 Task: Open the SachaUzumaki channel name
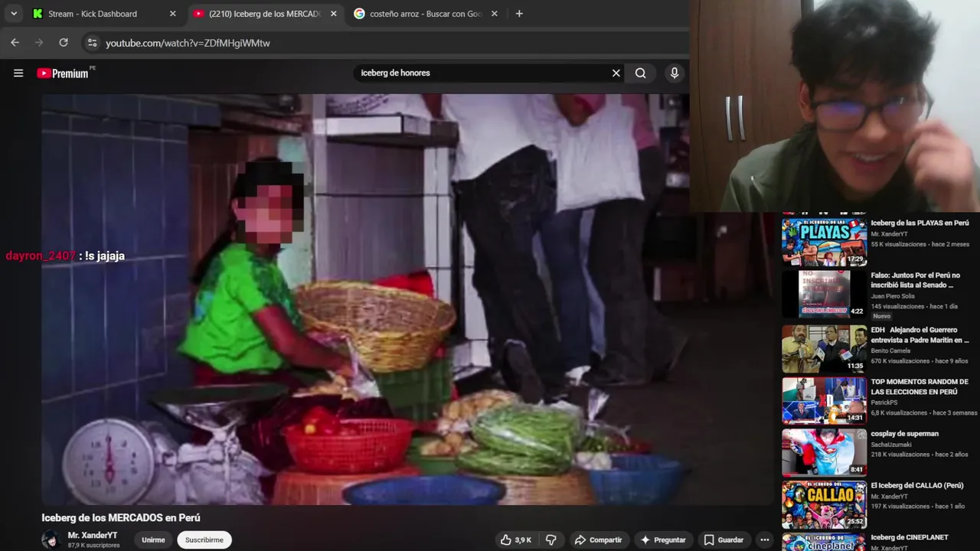(892, 444)
